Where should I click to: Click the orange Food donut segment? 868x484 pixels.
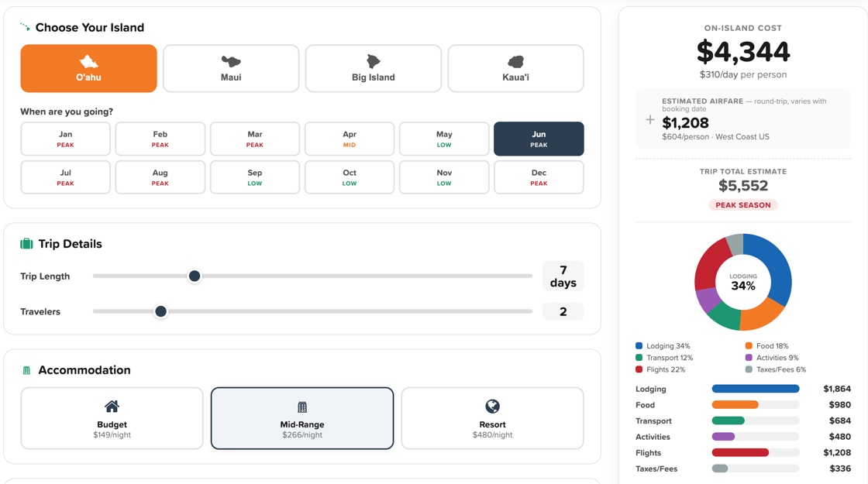(x=759, y=315)
